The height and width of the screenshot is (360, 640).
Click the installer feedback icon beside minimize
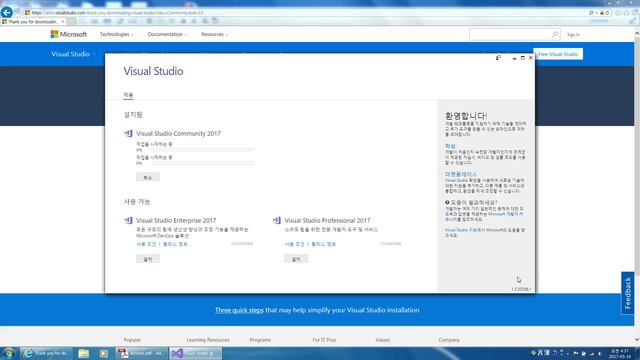coord(498,58)
